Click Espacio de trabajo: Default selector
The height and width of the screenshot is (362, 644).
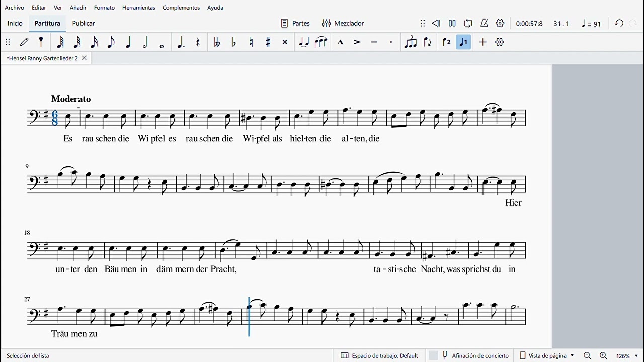pyautogui.click(x=379, y=355)
